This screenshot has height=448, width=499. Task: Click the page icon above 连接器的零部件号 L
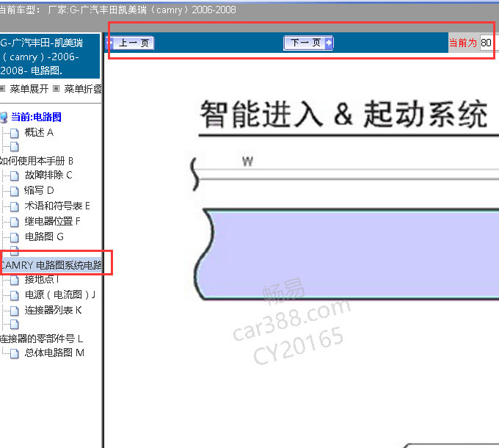15,324
